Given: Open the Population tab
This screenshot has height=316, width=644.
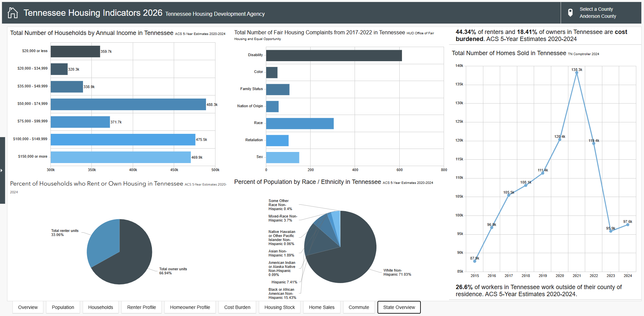Looking at the screenshot, I should (x=63, y=307).
